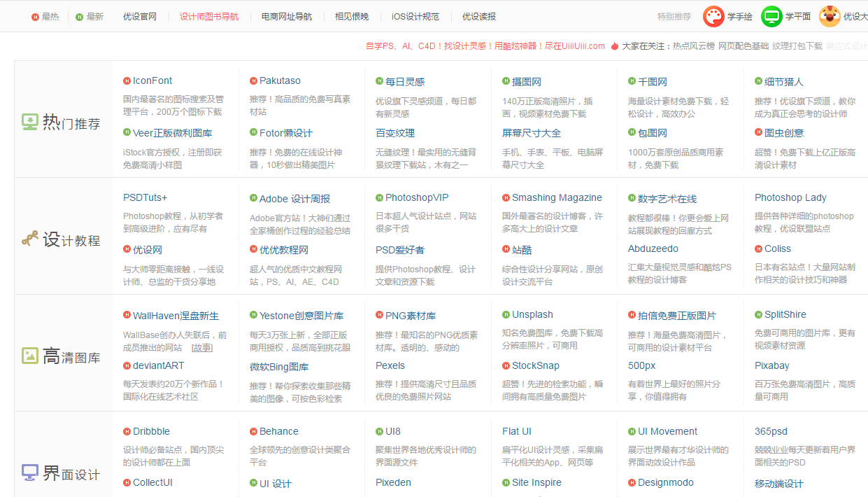Open the iOS设计规范 tab
This screenshot has width=868, height=497.
click(415, 17)
